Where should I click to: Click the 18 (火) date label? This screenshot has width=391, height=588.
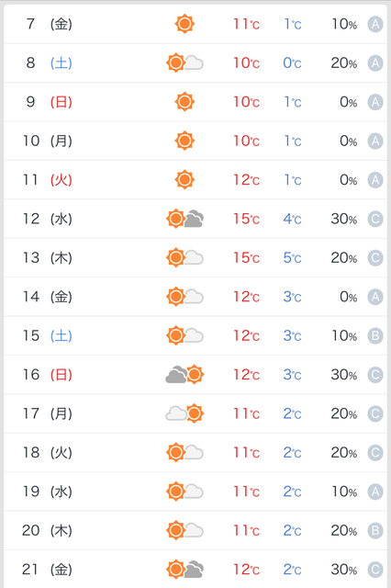click(48, 453)
